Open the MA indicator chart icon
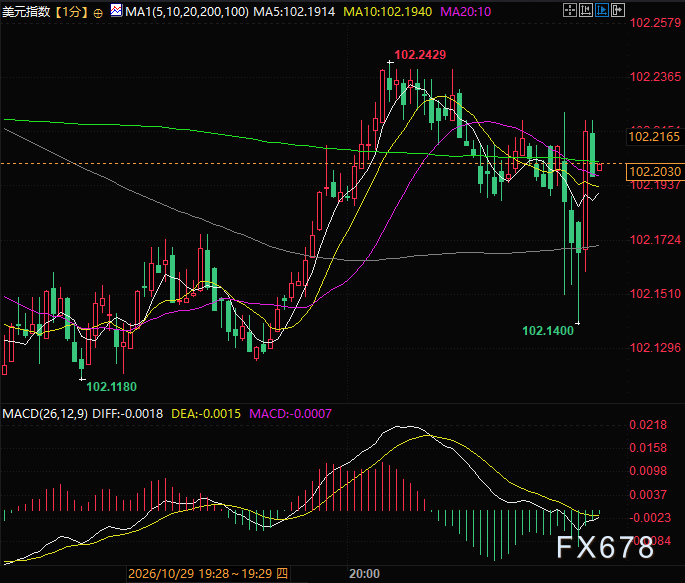 point(116,10)
